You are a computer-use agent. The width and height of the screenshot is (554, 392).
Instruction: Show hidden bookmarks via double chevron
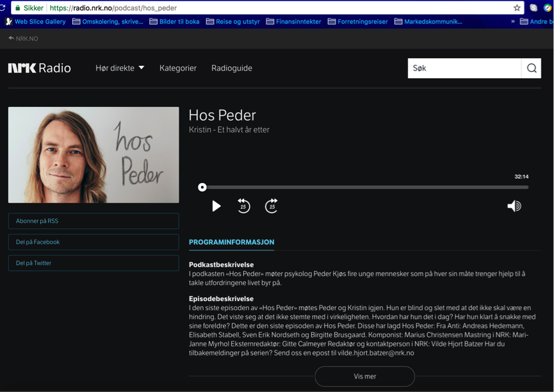click(x=512, y=22)
